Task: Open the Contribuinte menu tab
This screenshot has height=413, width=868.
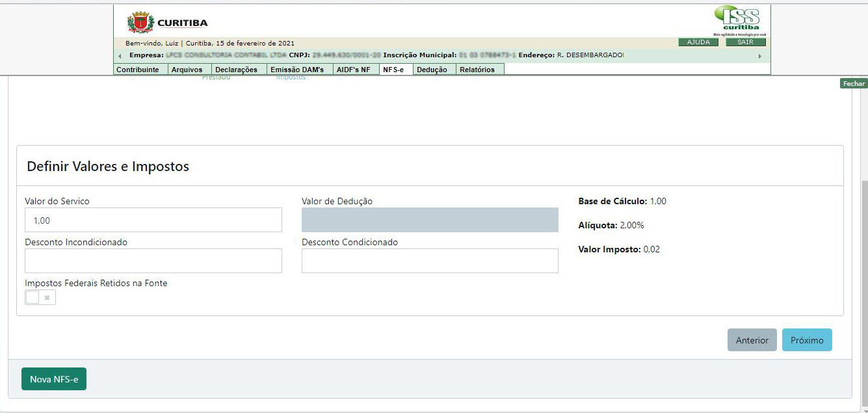Action: pos(137,70)
